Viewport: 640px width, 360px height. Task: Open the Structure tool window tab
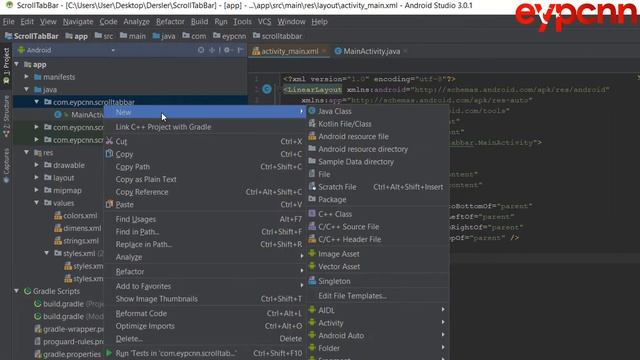point(6,116)
